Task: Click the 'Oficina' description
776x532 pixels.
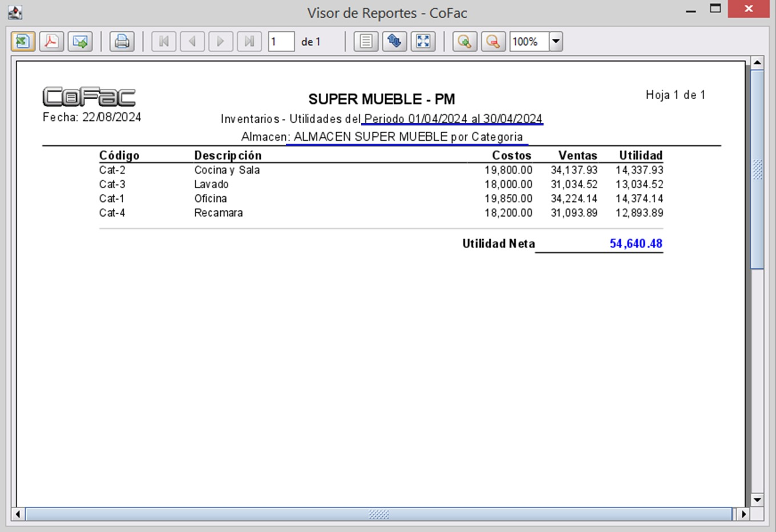Action: pos(211,198)
